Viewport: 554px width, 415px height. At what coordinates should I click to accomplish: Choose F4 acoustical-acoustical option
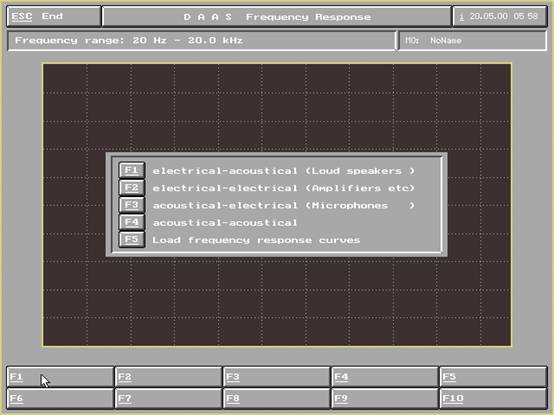[132, 223]
